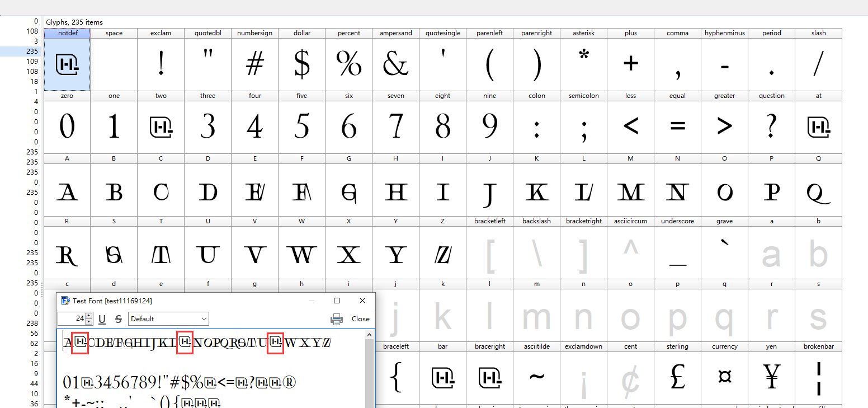Toggle strikethrough in Test Font window
Viewport: 868px width, 408px height.
(119, 319)
